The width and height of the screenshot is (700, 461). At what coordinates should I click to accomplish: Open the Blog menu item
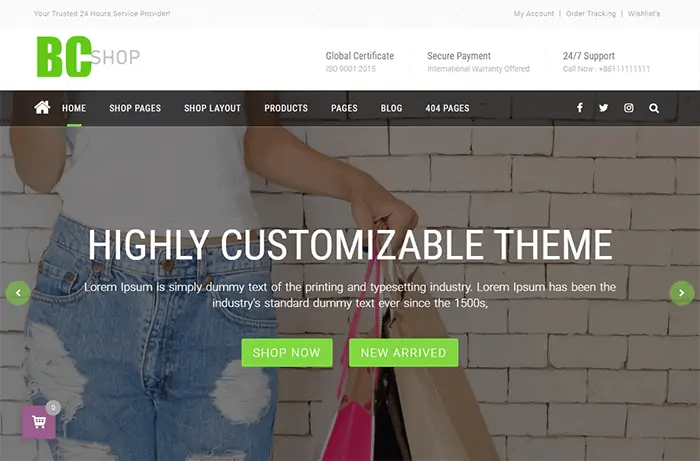click(x=391, y=108)
